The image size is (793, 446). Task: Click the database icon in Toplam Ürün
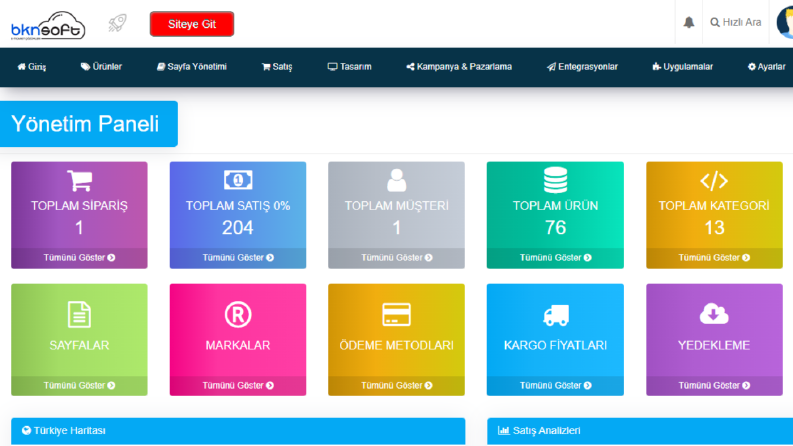click(x=555, y=180)
